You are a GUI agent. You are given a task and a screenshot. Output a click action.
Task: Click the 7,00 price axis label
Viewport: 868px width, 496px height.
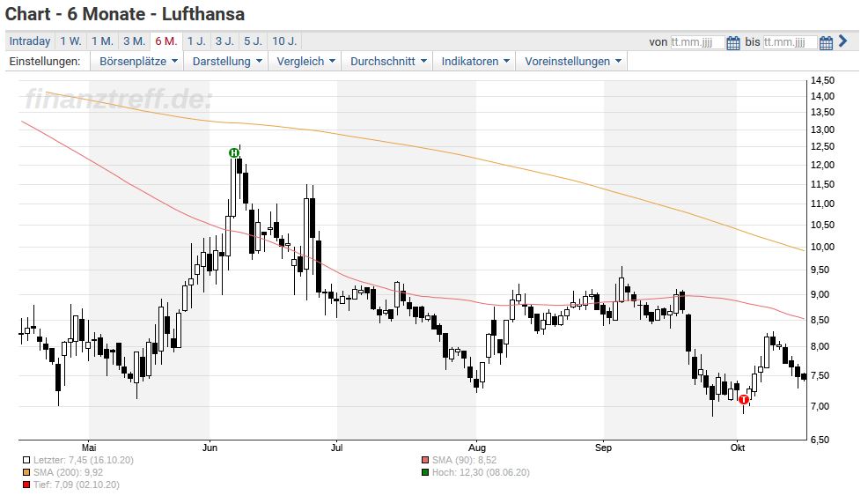point(820,407)
